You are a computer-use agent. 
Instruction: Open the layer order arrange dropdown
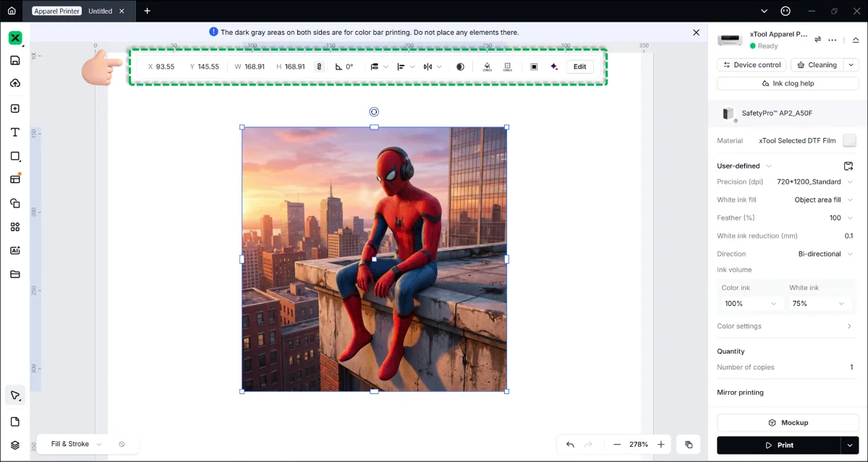(379, 67)
